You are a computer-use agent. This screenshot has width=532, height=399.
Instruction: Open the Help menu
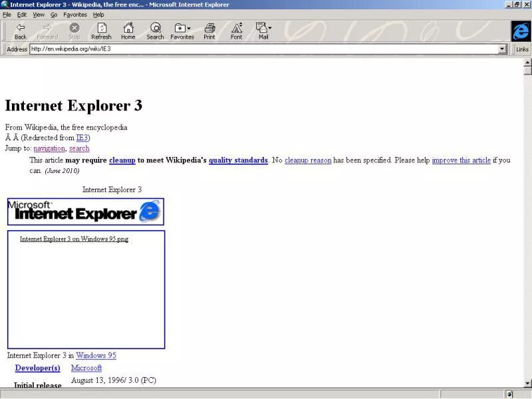click(98, 15)
